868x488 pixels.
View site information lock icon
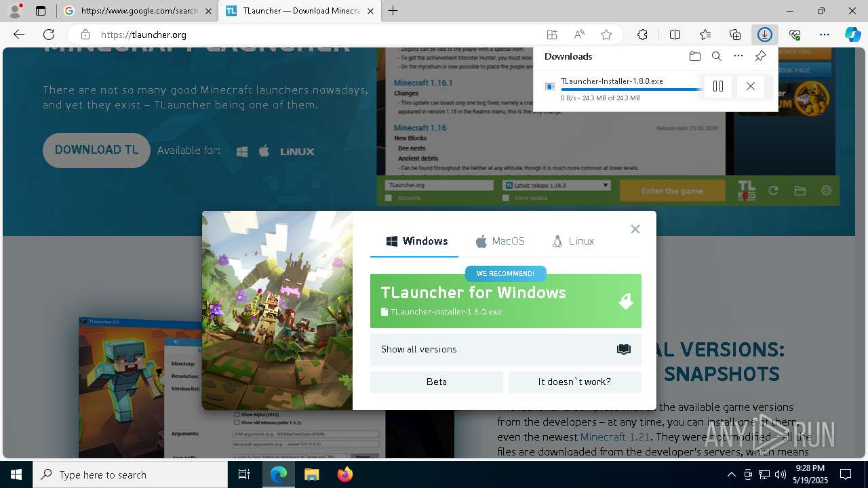tap(85, 35)
